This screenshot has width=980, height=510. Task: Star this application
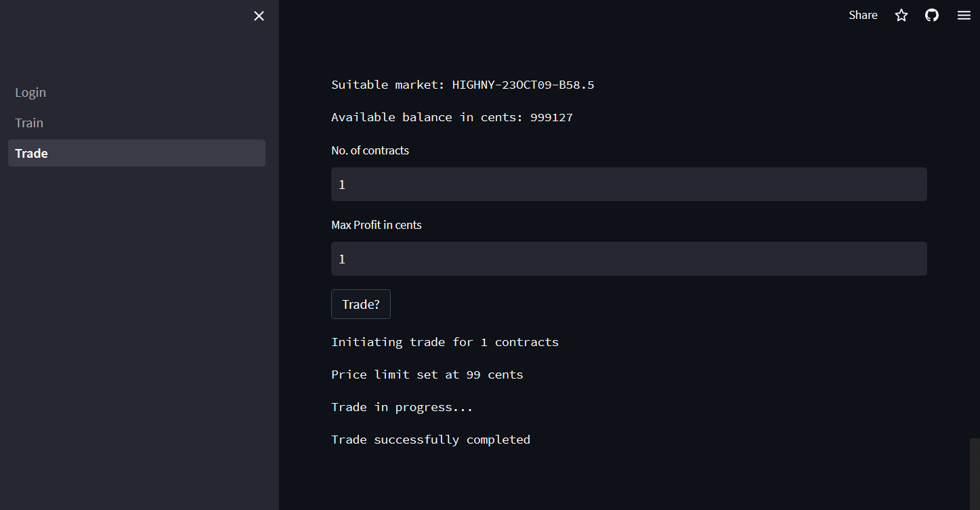[901, 15]
